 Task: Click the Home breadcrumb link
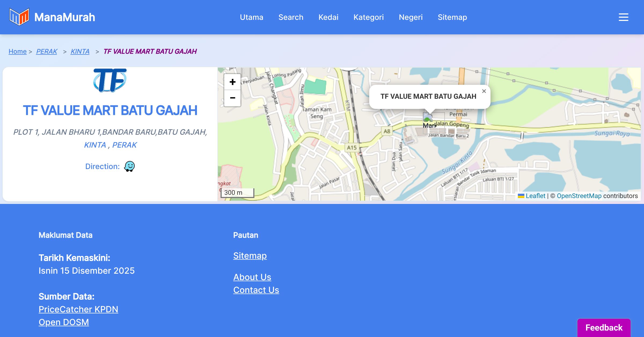(17, 51)
